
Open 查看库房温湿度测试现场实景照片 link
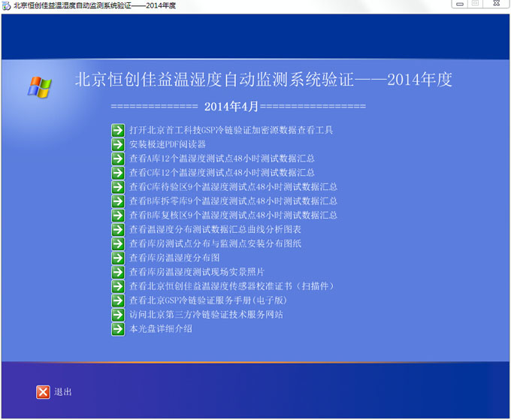coord(197,272)
